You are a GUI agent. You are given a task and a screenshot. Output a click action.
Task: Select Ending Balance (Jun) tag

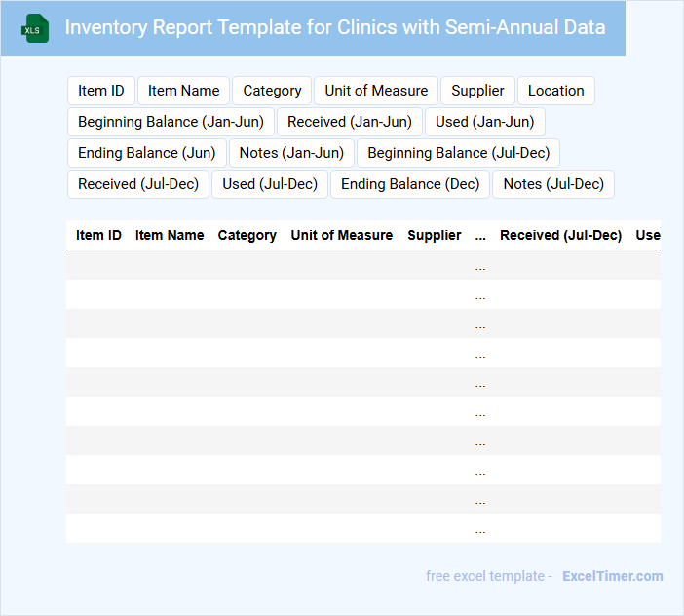click(147, 153)
